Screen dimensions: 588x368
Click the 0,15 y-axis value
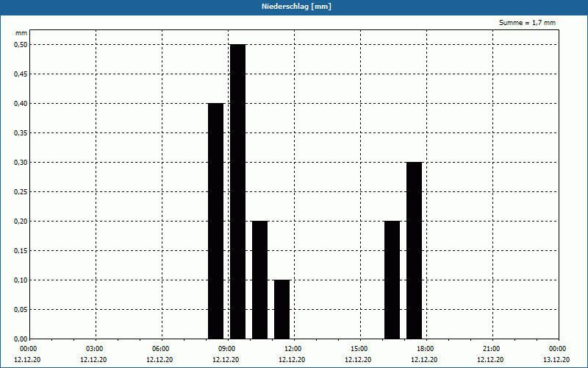coord(21,251)
